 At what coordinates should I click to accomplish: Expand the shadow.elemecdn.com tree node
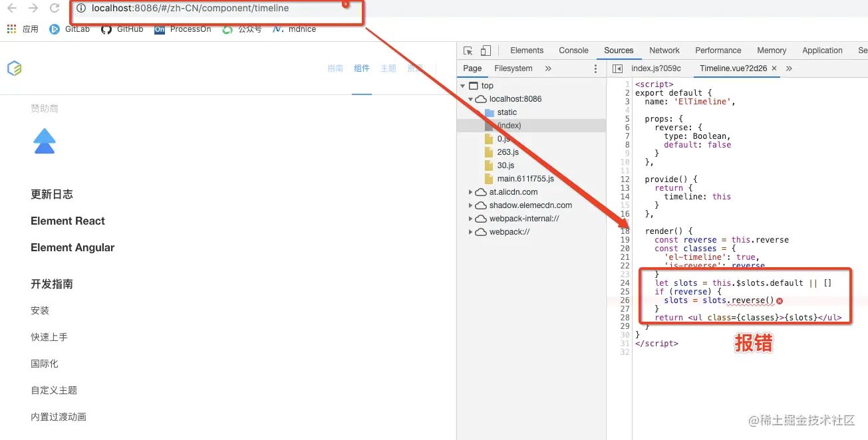click(x=471, y=205)
